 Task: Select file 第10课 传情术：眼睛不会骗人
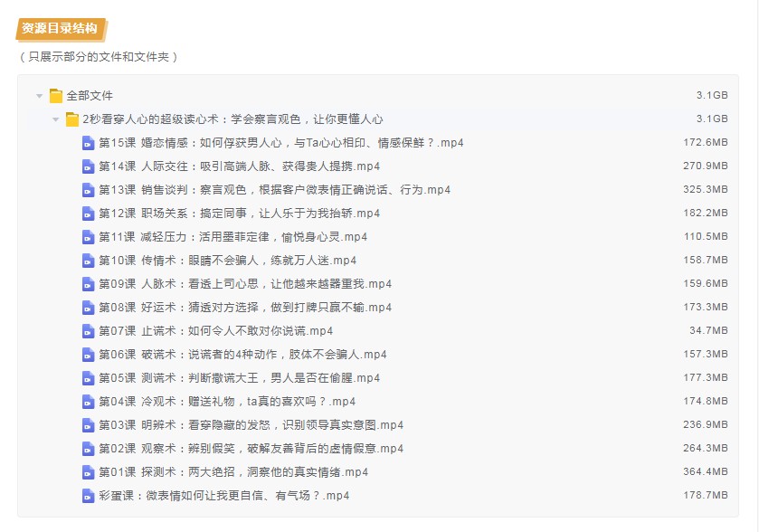pos(227,261)
